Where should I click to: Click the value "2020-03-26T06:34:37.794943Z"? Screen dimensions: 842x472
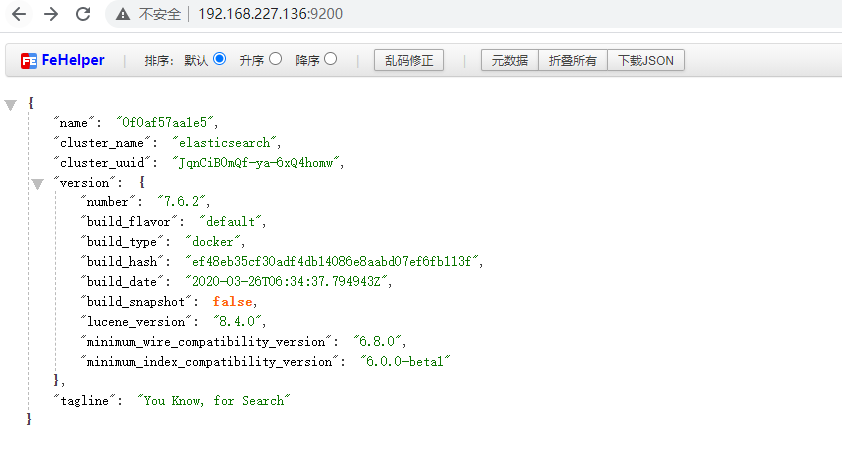pyautogui.click(x=286, y=281)
